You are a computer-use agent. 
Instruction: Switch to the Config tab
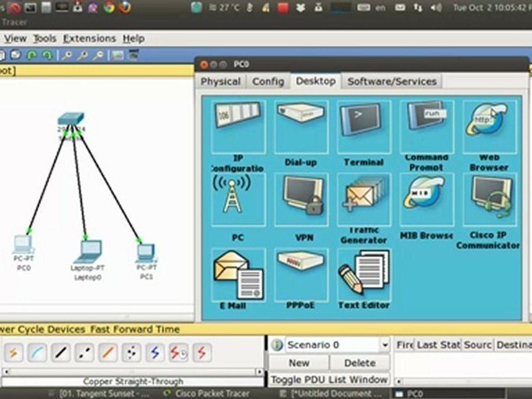pos(268,81)
